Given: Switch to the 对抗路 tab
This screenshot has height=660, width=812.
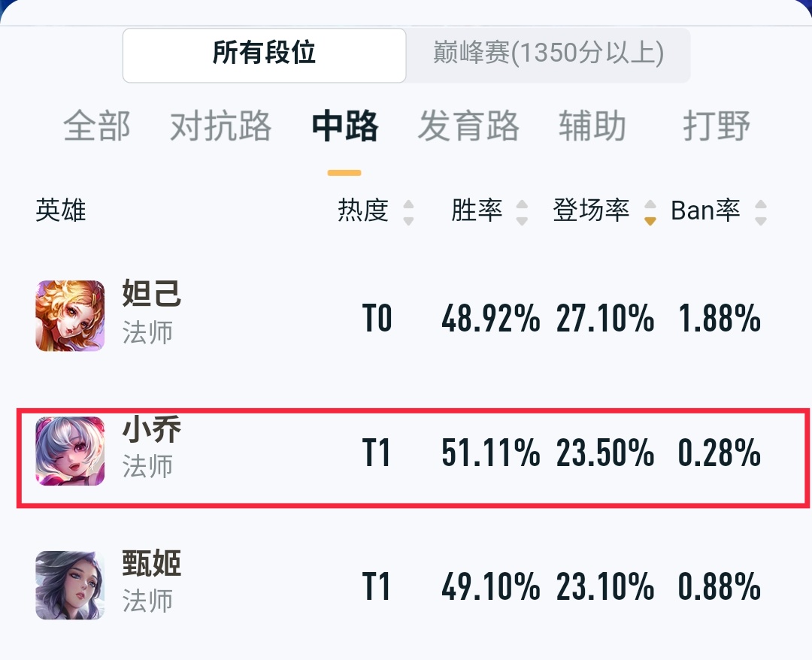Looking at the screenshot, I should pos(220,126).
